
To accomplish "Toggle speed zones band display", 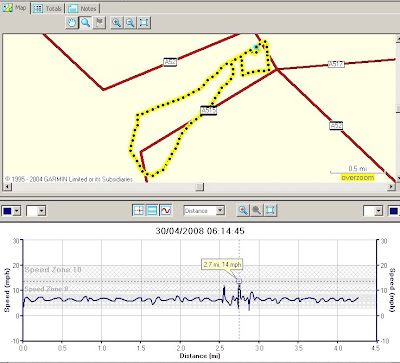I will (152, 210).
